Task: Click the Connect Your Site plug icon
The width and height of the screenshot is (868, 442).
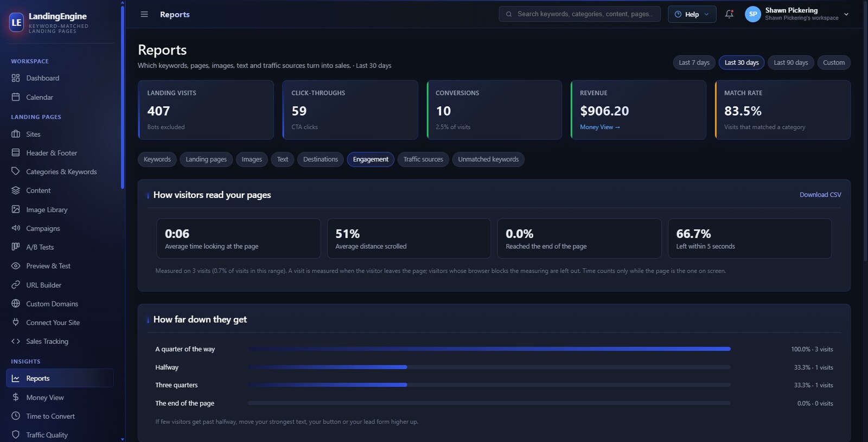Action: [x=16, y=322]
